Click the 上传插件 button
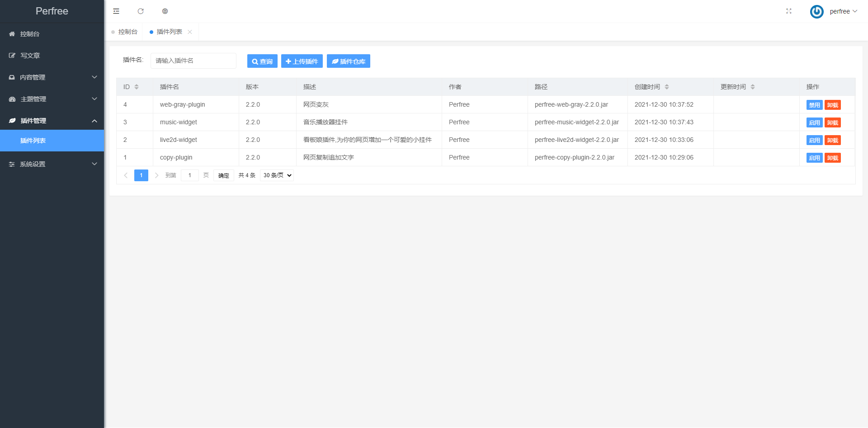868x428 pixels. pyautogui.click(x=302, y=61)
